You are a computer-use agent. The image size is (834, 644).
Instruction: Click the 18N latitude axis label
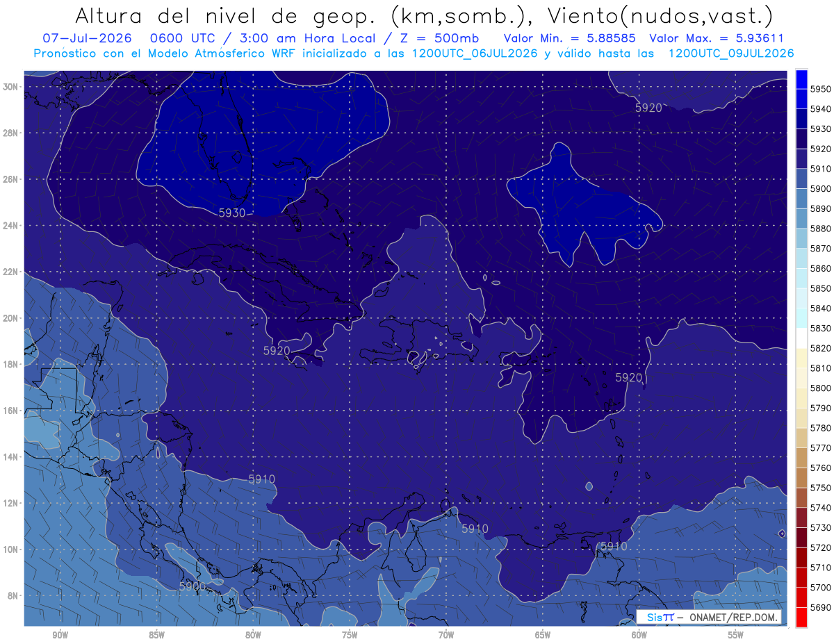pos(10,365)
